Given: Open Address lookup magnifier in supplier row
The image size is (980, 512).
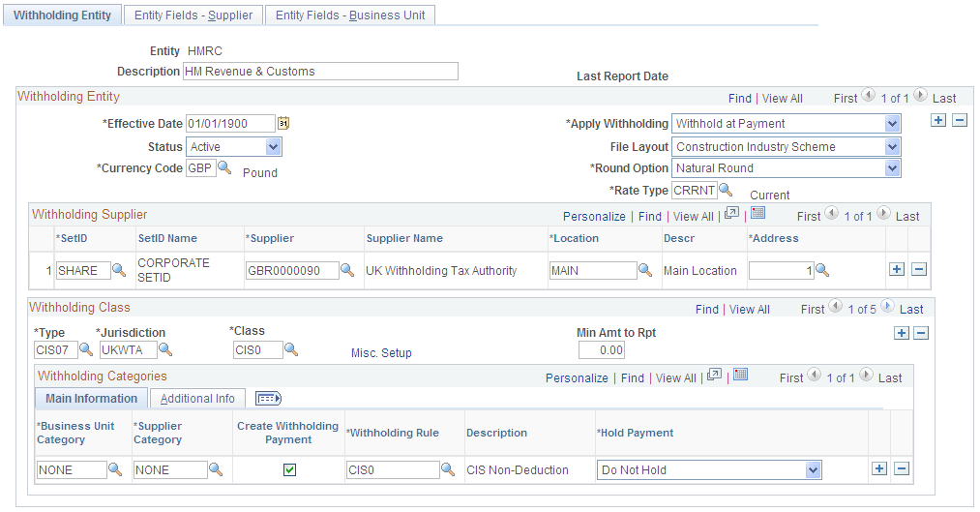Looking at the screenshot, I should click(822, 270).
